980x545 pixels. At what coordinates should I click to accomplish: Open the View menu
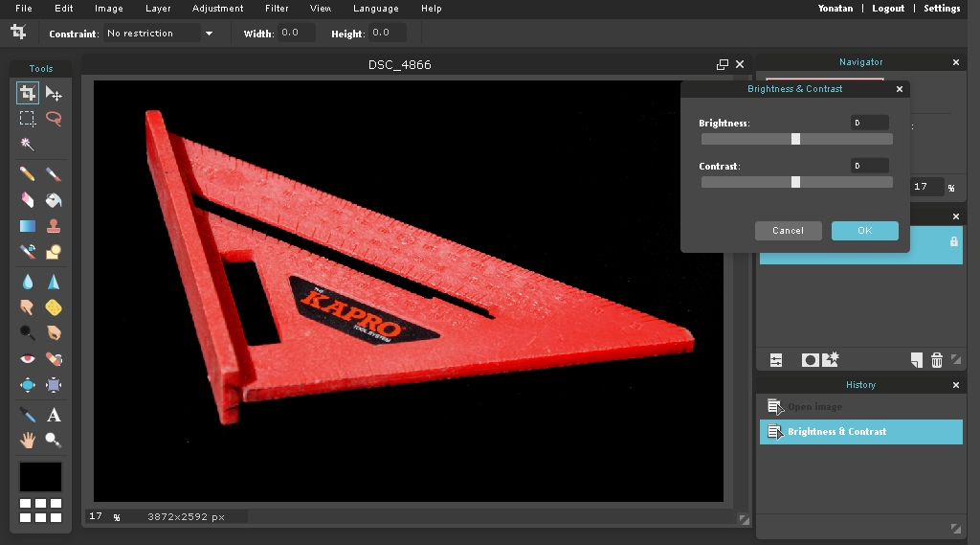(x=321, y=8)
